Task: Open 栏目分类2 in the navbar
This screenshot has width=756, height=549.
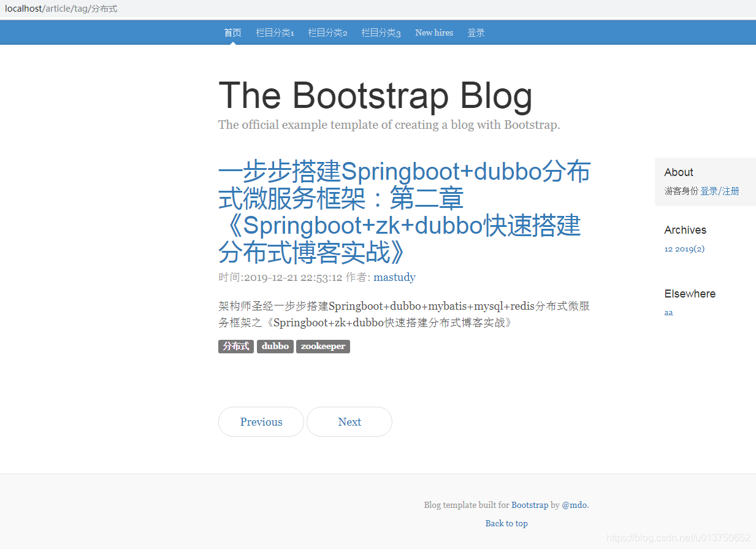Action: click(327, 33)
